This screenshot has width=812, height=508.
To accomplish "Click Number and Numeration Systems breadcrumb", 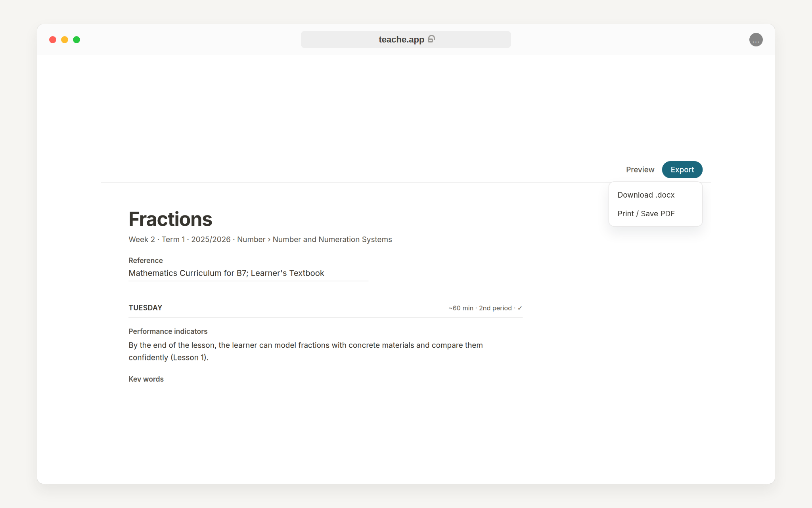I will [332, 239].
